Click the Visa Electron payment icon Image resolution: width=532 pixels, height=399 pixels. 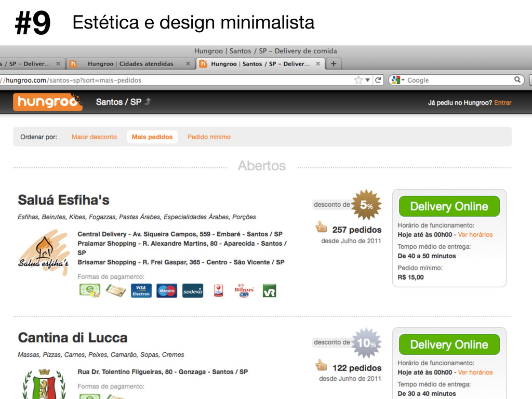pos(141,291)
